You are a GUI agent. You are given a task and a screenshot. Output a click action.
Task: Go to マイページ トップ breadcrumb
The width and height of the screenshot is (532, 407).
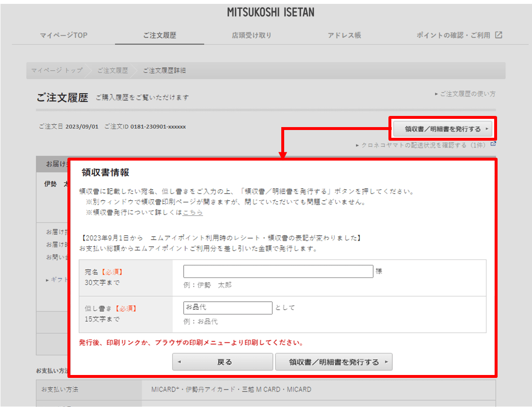tap(57, 70)
